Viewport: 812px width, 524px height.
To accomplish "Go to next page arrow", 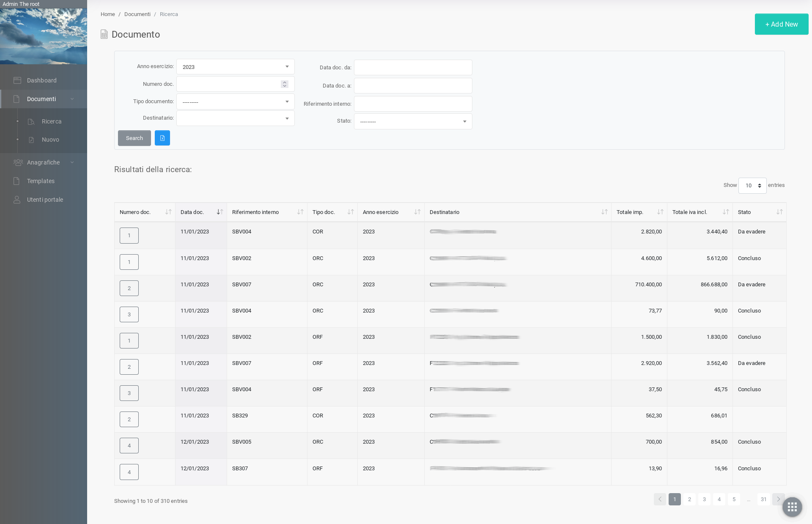I will 778,499.
